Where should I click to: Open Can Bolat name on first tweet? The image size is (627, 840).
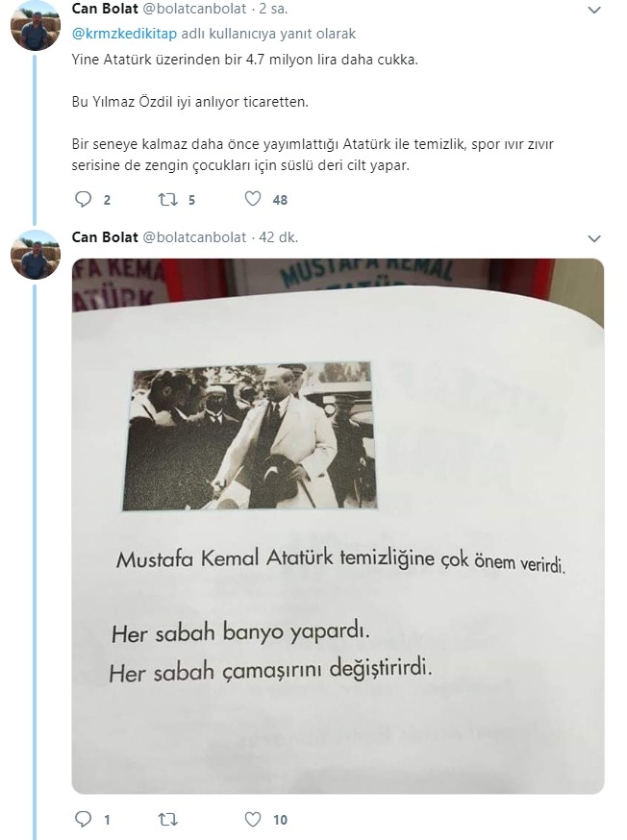point(105,9)
